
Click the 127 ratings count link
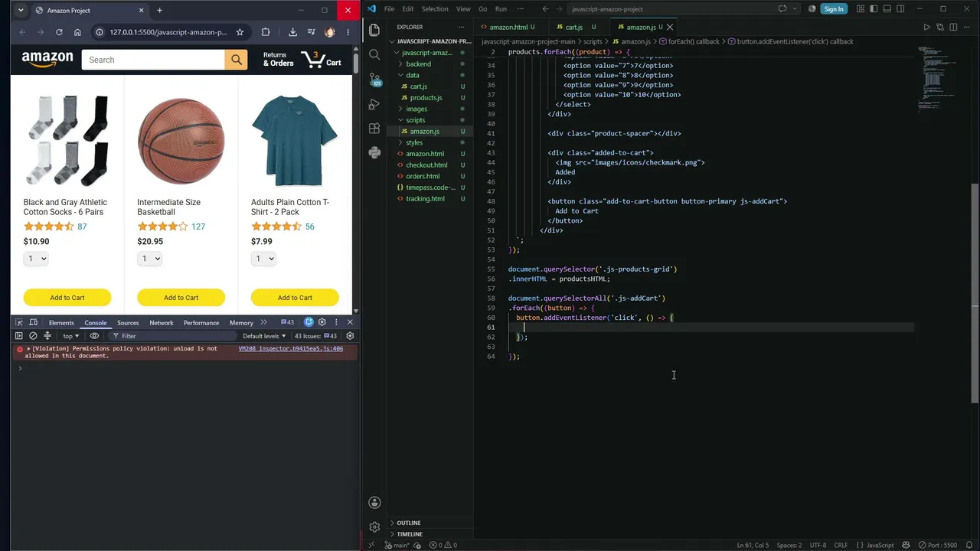[198, 227]
